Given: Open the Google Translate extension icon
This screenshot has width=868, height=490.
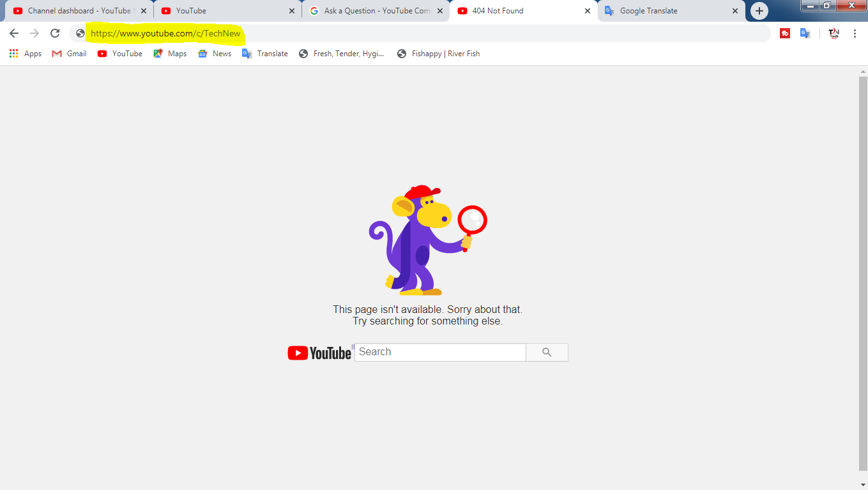Looking at the screenshot, I should coord(805,33).
